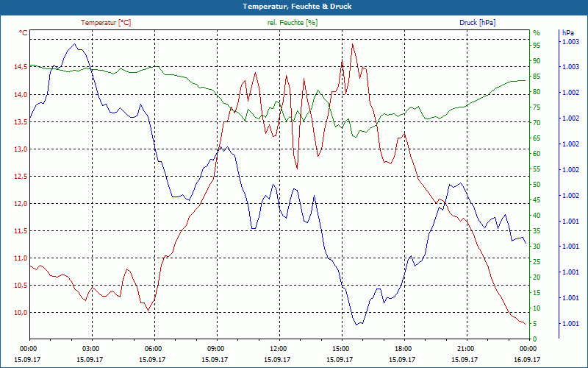
Task: Click the 70 humidity axis value
Action: pos(537,123)
